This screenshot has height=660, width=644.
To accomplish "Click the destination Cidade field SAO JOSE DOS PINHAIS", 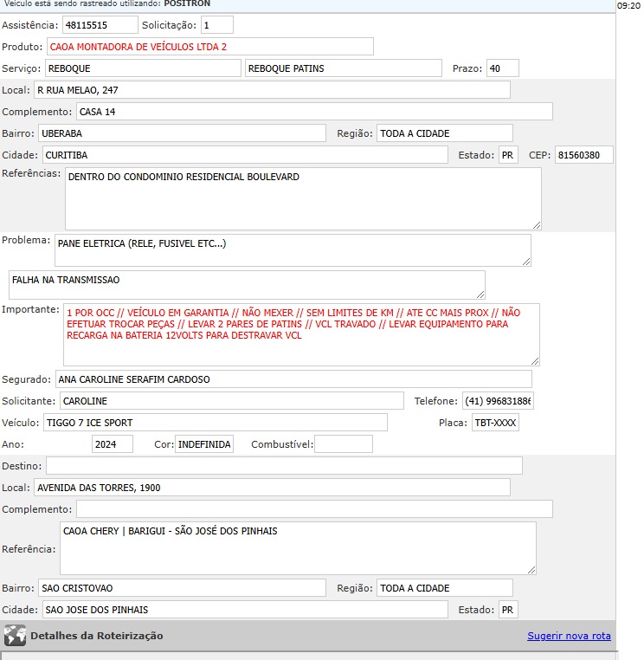I will coord(245,610).
